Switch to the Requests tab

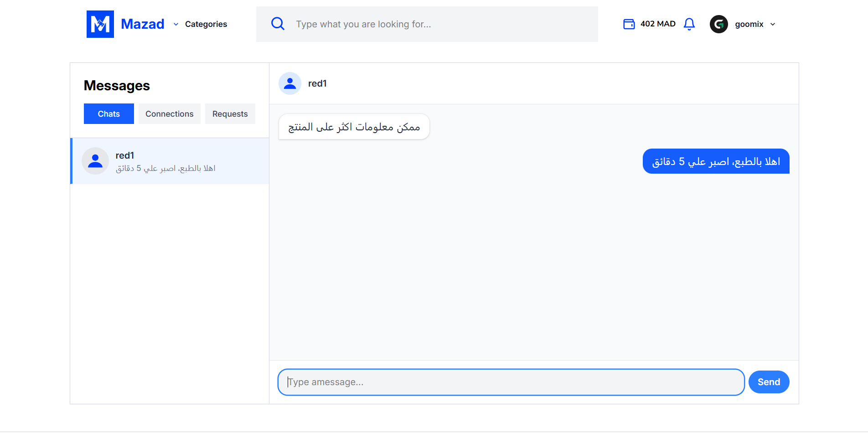[x=230, y=114]
